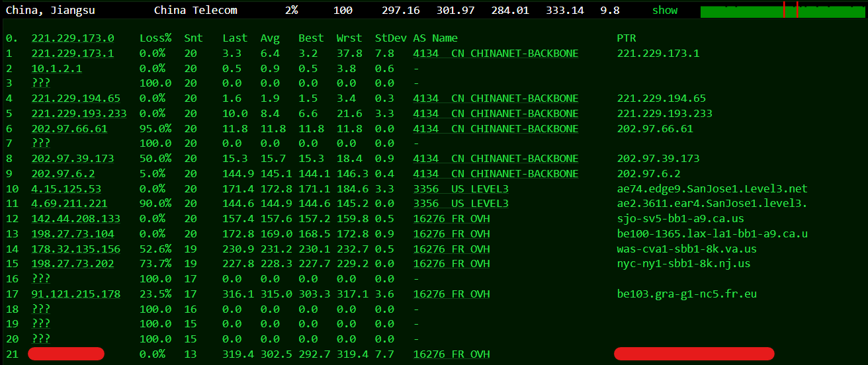
Task: Open the 10.1.2.1 IP link
Action: [x=57, y=69]
